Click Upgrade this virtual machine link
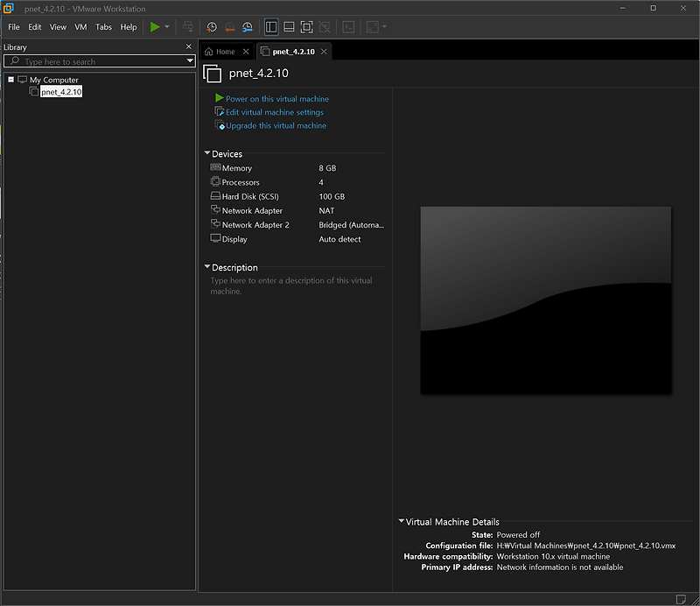 [276, 126]
